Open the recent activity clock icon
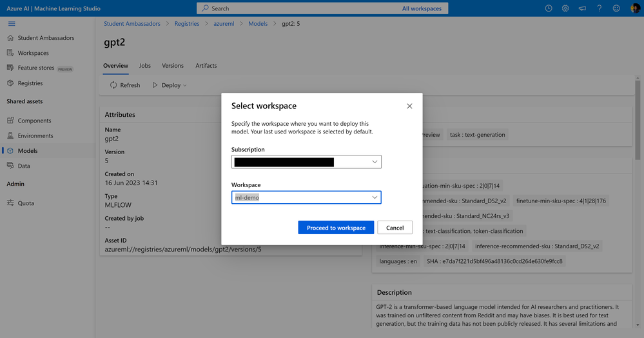 [x=549, y=8]
